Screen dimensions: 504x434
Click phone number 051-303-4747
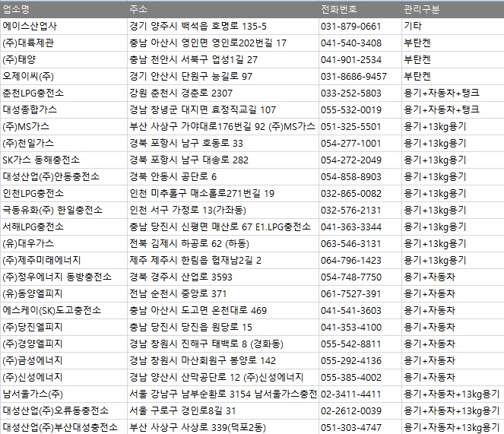pyautogui.click(x=351, y=428)
